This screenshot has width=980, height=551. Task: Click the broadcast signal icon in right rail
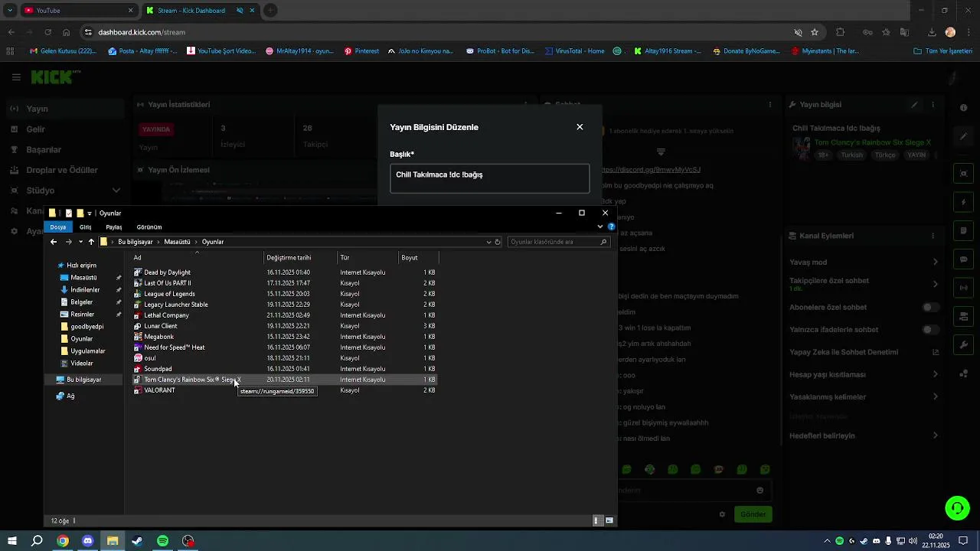click(x=964, y=288)
